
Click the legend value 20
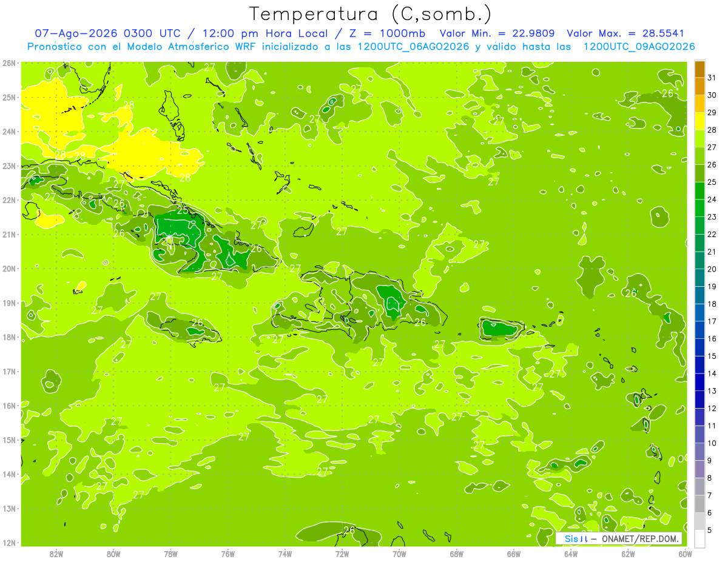coord(712,269)
